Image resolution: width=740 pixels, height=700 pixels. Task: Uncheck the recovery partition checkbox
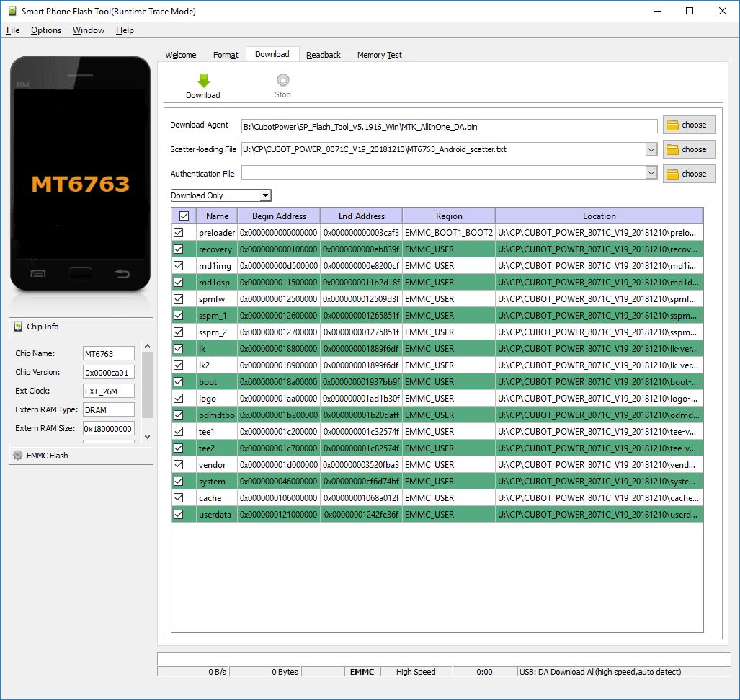tap(179, 249)
